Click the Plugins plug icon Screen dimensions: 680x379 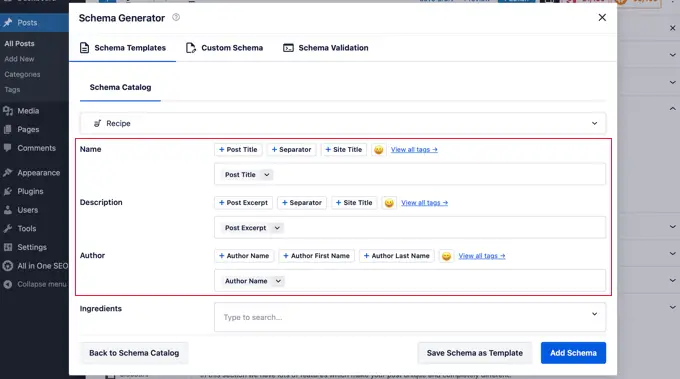tap(7, 192)
